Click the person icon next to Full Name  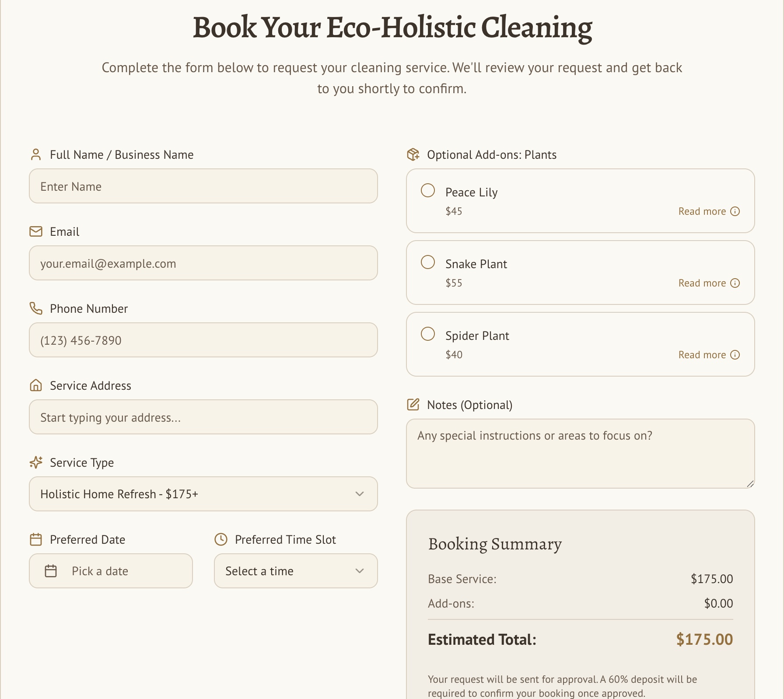[x=36, y=154]
